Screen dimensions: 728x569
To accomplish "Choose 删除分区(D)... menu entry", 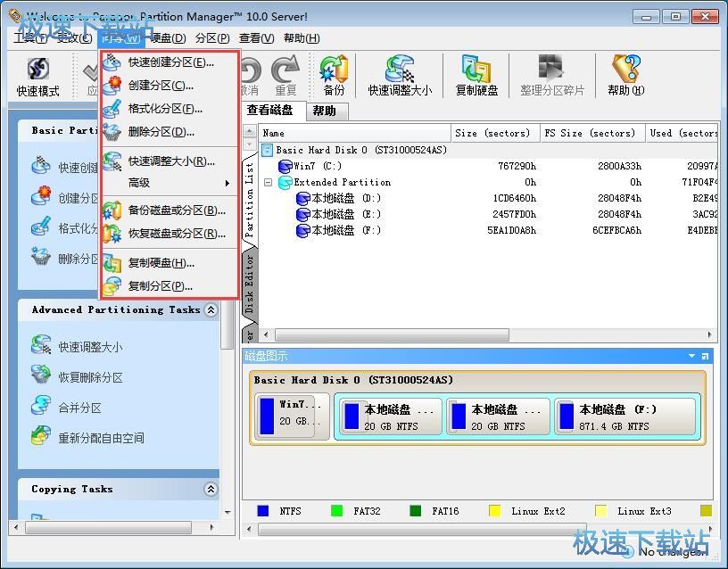I will 170,132.
